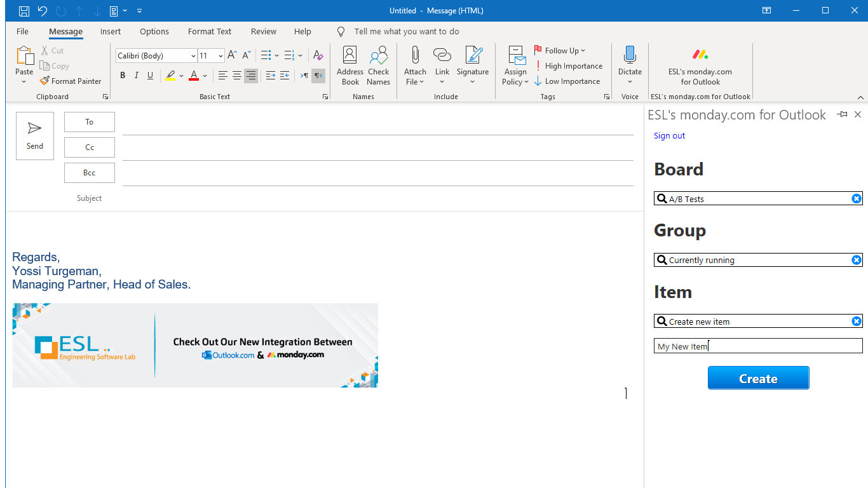Viewport: 868px width, 488px height.
Task: Switch to the Options tab
Action: (x=154, y=31)
